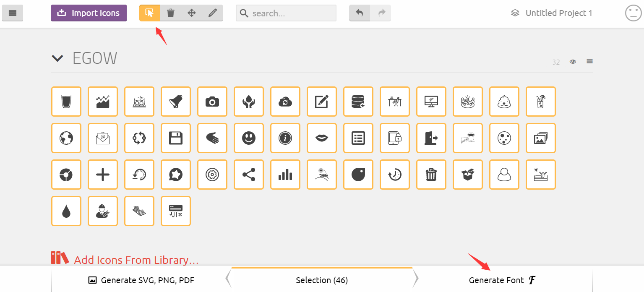644x292 pixels.
Task: Select the Delete (trash can) tool
Action: [x=170, y=13]
